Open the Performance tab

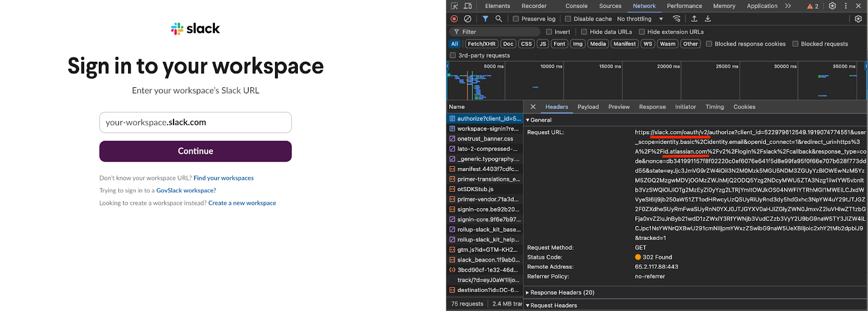tap(685, 6)
